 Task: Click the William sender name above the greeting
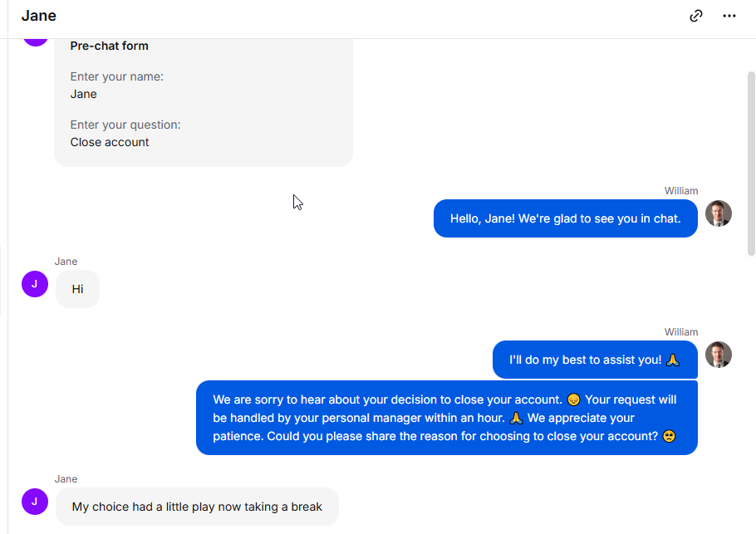coord(680,191)
